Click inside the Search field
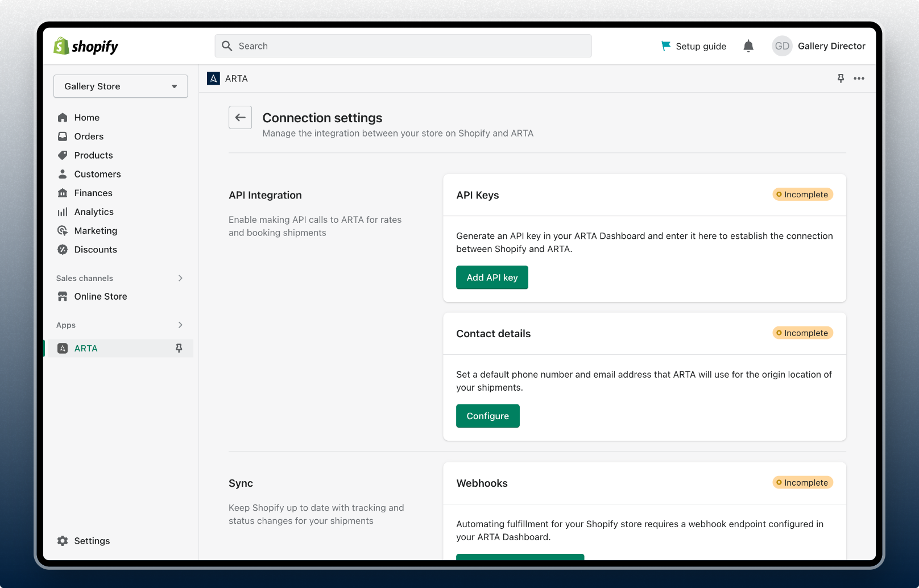919x588 pixels. pos(403,46)
